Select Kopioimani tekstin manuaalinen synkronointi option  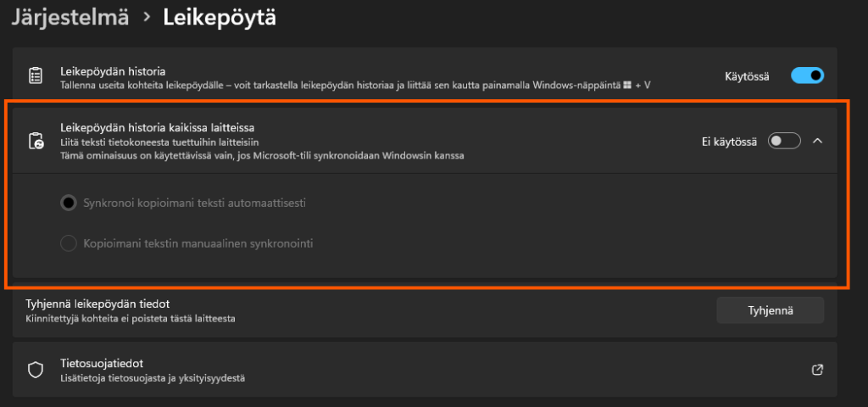pos(69,243)
